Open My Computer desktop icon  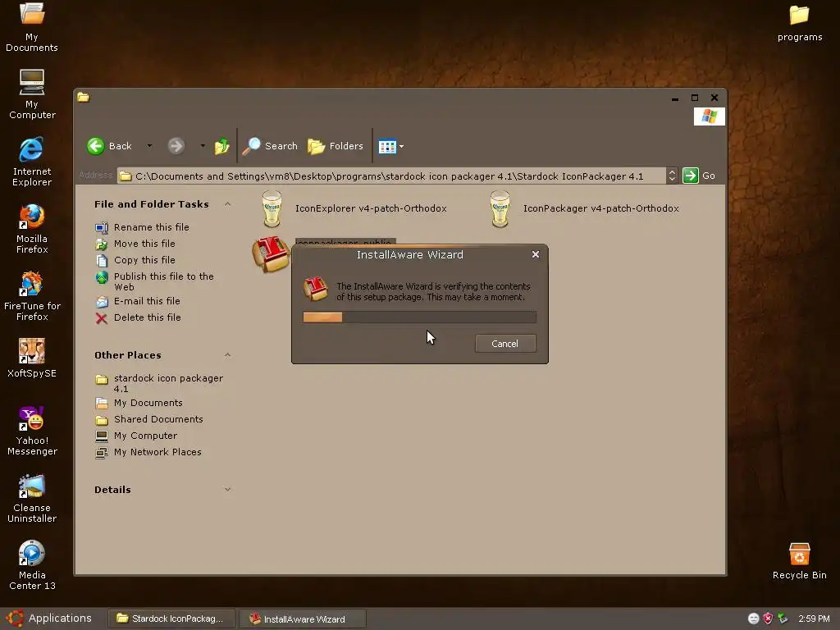pos(32,94)
